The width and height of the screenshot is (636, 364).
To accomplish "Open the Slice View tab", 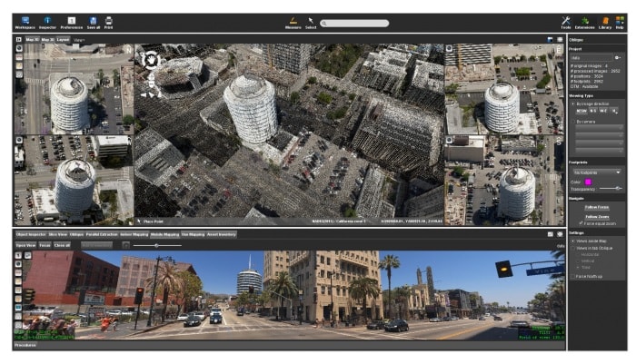I will click(57, 234).
